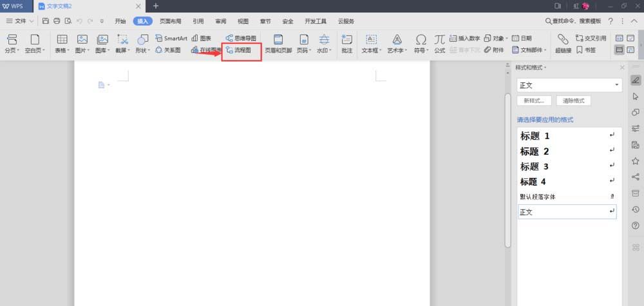644x306 pixels.
Task: Open the sidebar help circle icon
Action: click(x=636, y=225)
